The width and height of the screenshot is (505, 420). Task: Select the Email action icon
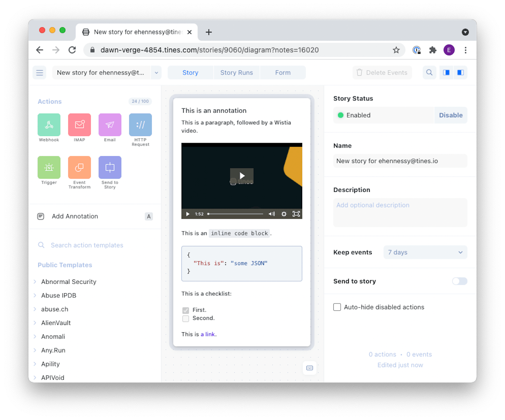(x=110, y=125)
